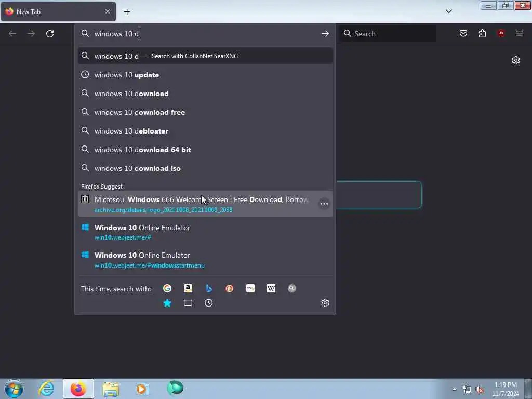Image resolution: width=532 pixels, height=399 pixels.
Task: Show hidden system tray icons
Action: point(454,390)
